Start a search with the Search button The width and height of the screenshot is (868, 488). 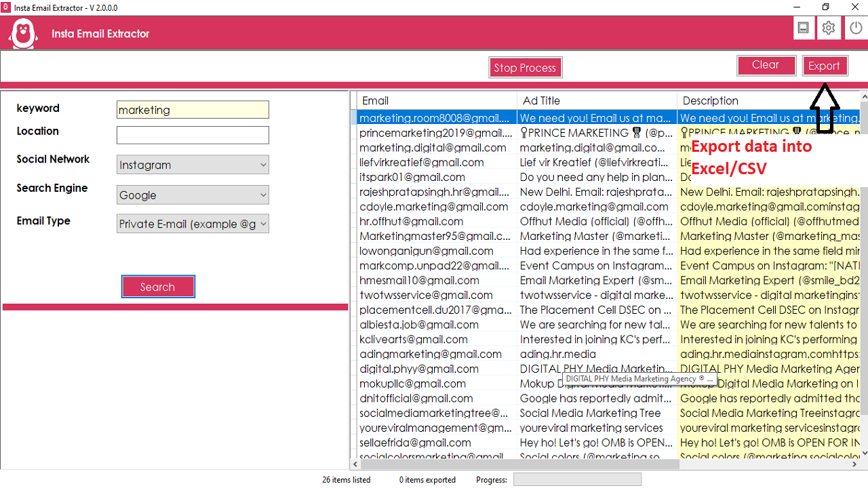click(x=158, y=287)
